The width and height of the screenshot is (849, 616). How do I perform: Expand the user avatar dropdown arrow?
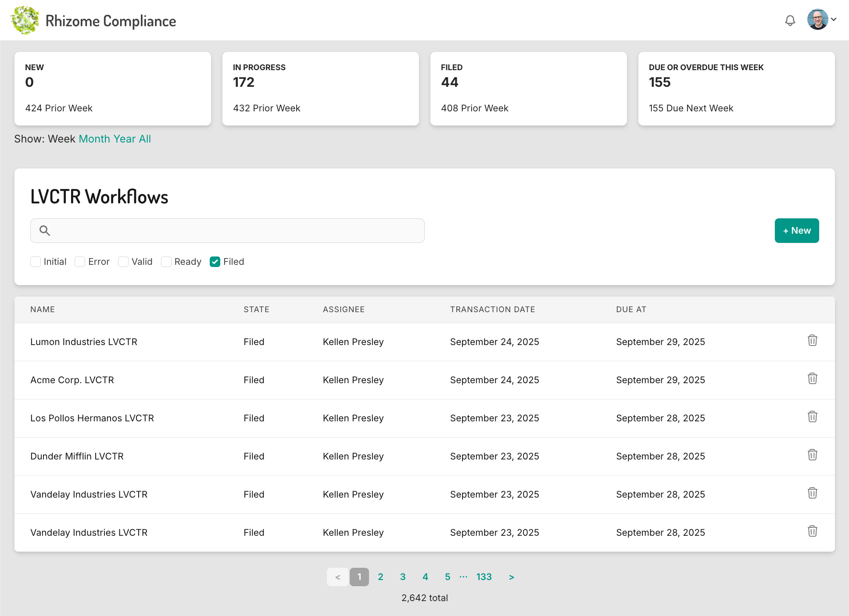[834, 20]
